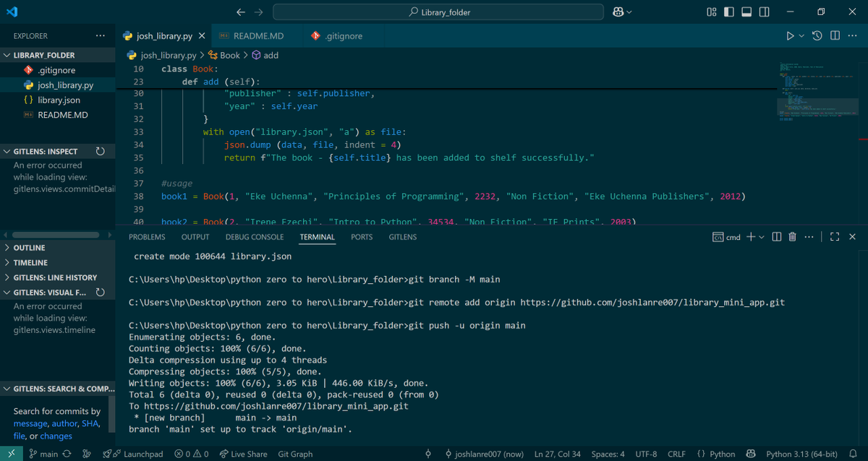Screen dimensions: 868x461
Task: Open the PROBLEMS panel tab
Action: (x=147, y=237)
